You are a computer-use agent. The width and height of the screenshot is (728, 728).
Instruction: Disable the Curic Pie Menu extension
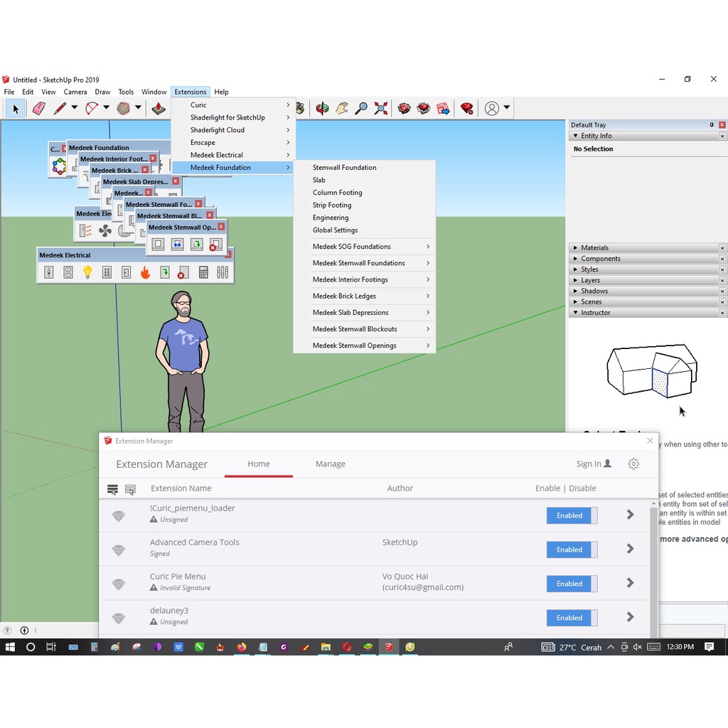(571, 583)
